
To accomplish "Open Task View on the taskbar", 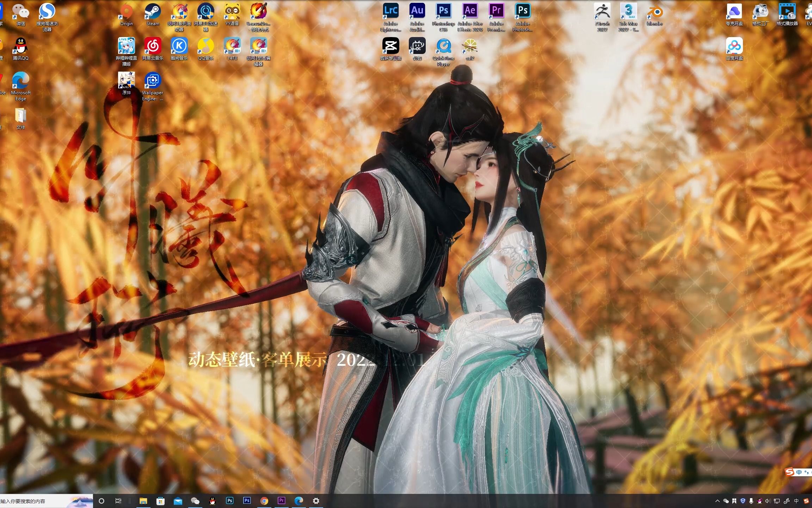I will click(x=118, y=501).
